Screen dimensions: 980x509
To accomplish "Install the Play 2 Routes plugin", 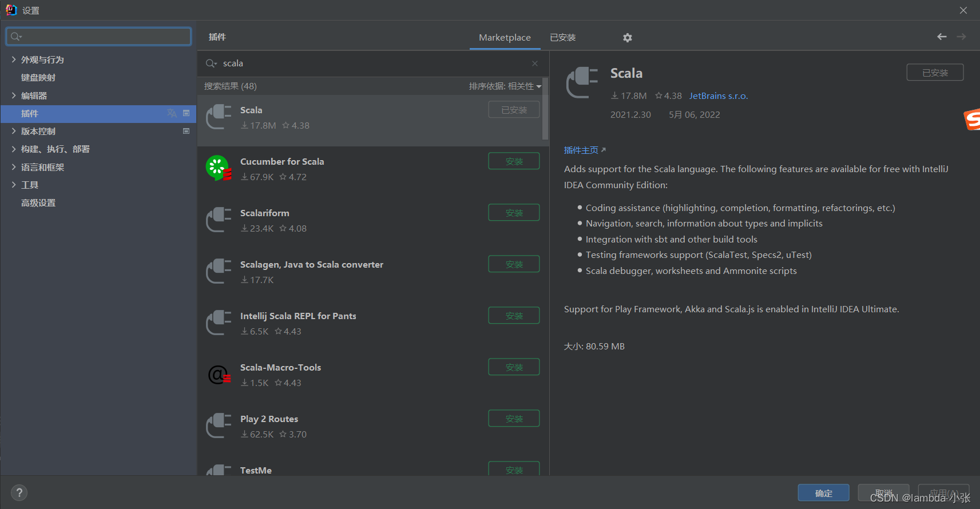I will [x=514, y=419].
